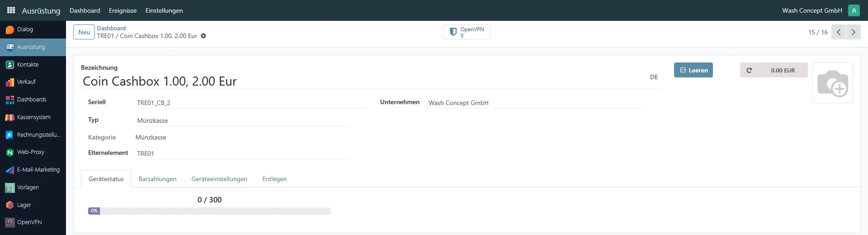
Task: Open Vorlagen app in sidebar
Action: pyautogui.click(x=33, y=187)
